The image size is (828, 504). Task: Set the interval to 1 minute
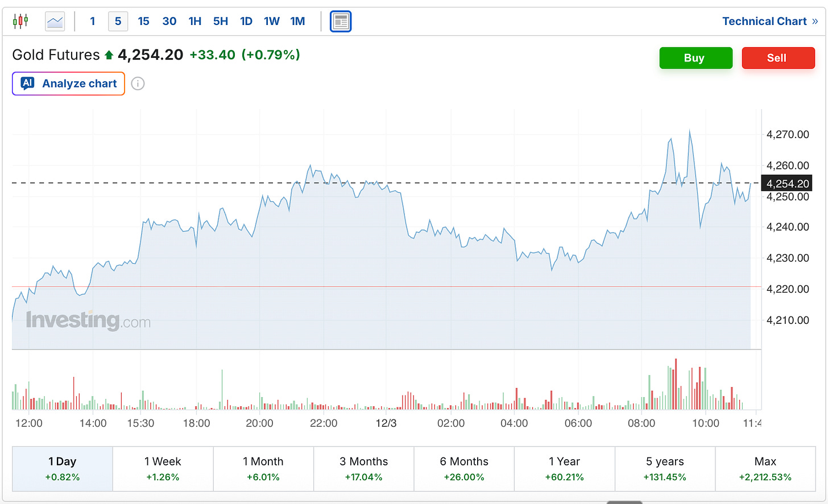93,22
